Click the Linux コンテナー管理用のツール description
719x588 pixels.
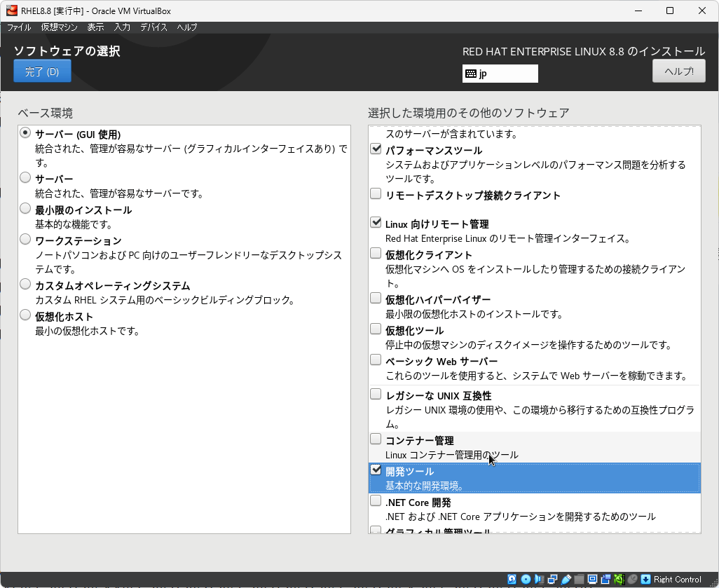coord(452,455)
